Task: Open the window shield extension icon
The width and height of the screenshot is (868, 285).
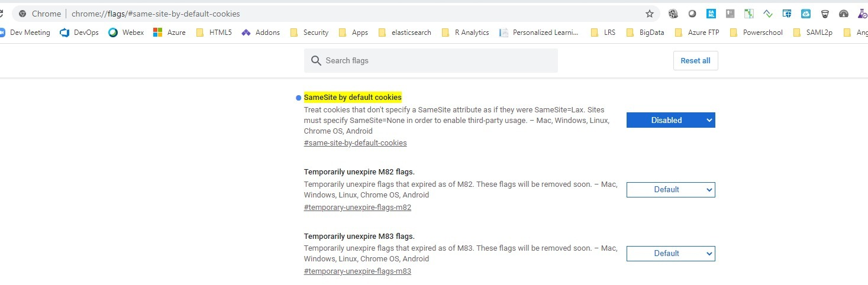Action: click(787, 14)
